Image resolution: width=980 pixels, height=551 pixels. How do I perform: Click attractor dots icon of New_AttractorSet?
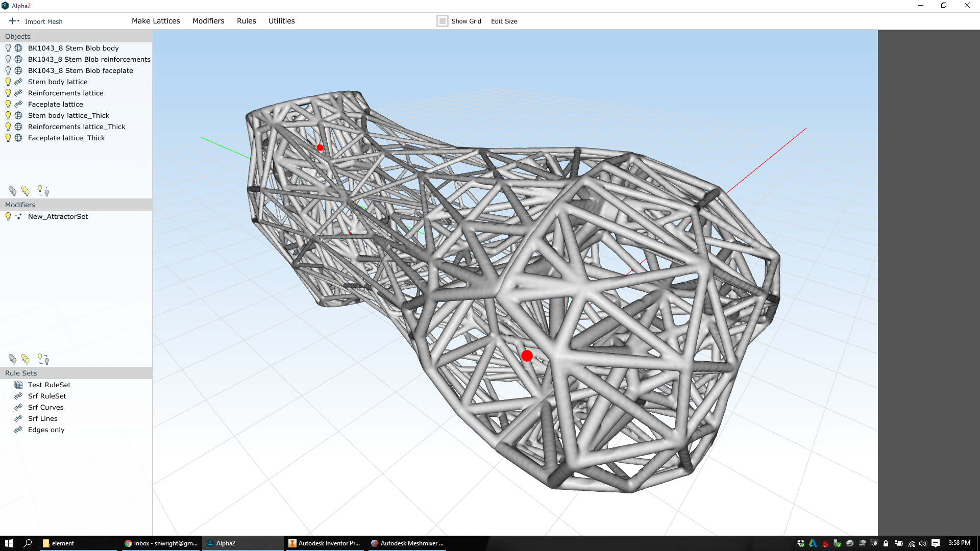tap(18, 216)
